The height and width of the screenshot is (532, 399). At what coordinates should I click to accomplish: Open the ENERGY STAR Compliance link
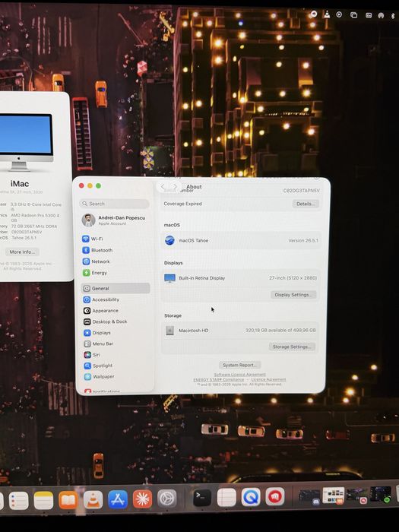[219, 379]
